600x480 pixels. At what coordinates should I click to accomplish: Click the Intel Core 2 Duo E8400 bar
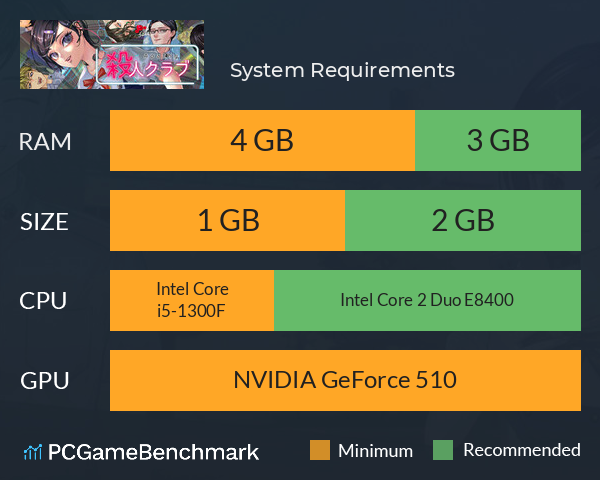click(427, 300)
